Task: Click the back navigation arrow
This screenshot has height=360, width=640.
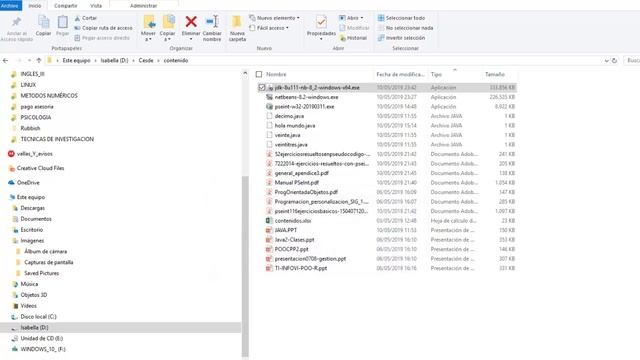Action: [x=5, y=60]
